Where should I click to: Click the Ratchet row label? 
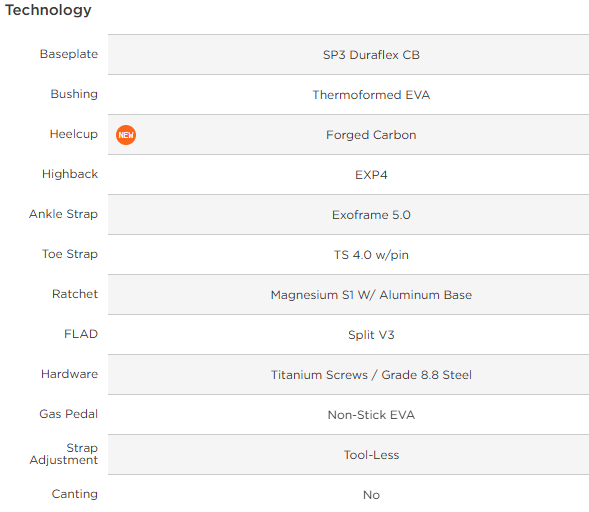click(x=75, y=294)
